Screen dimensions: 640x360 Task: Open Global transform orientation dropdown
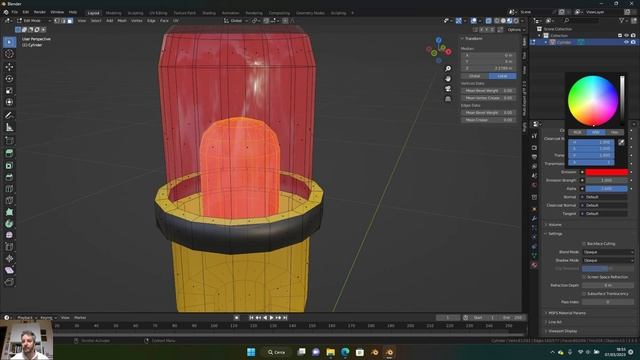pyautogui.click(x=236, y=20)
